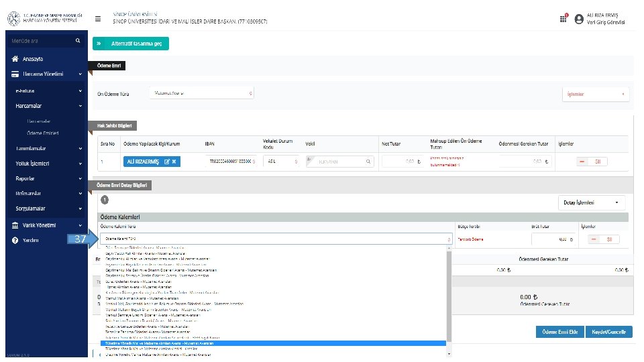Click the Net Tutar amount field
644x362 pixels.
(x=403, y=162)
